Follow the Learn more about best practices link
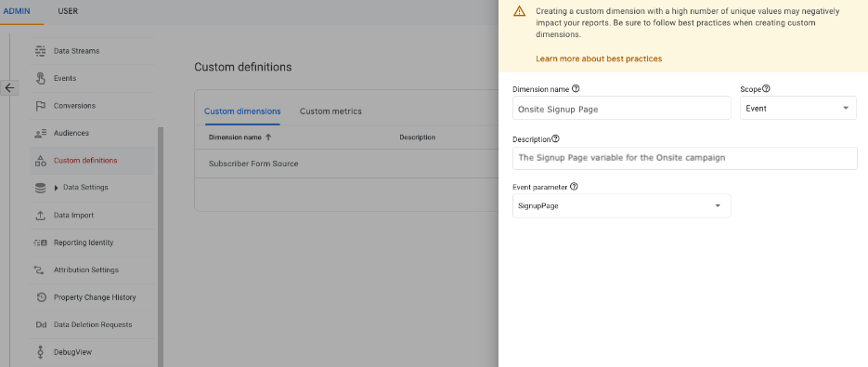Viewport: 868px width, 367px height. coord(599,59)
